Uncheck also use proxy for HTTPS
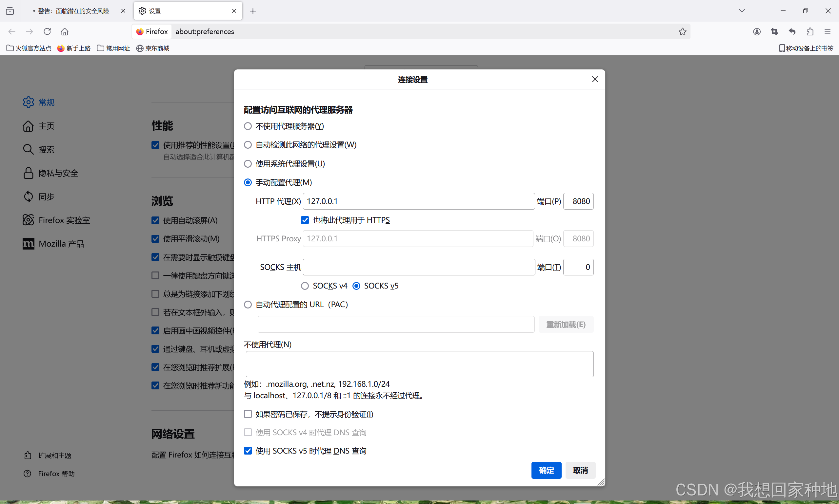This screenshot has width=839, height=504. click(305, 220)
